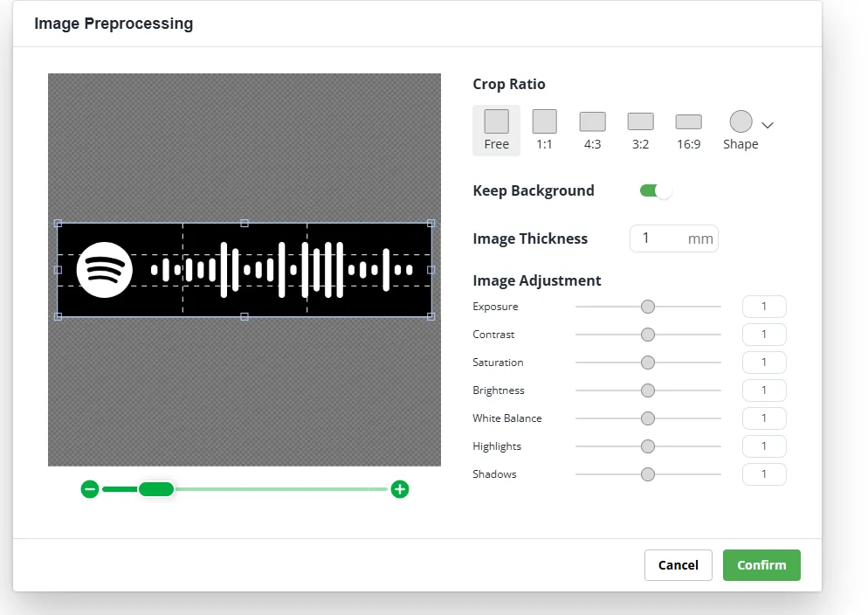Click the Saturation value box
868x615 pixels.
pyautogui.click(x=763, y=363)
